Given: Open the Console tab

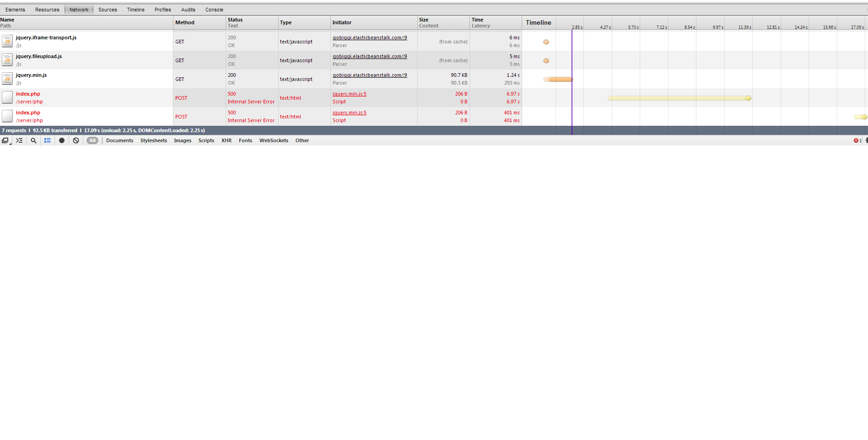Looking at the screenshot, I should point(214,10).
